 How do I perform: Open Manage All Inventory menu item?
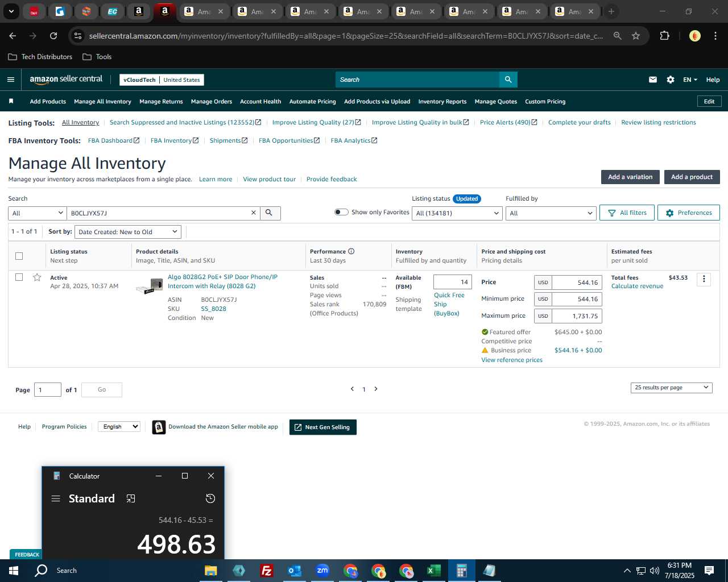pos(102,102)
